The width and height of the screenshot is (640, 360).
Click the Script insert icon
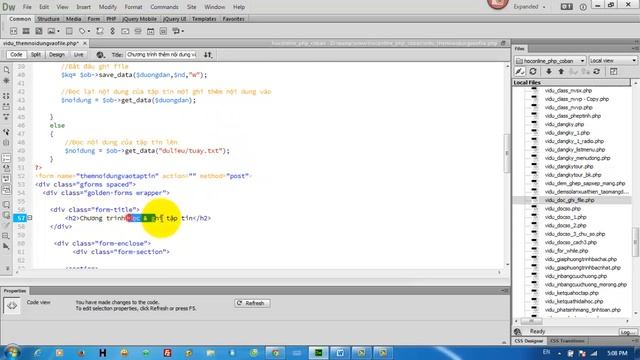pos(100,31)
